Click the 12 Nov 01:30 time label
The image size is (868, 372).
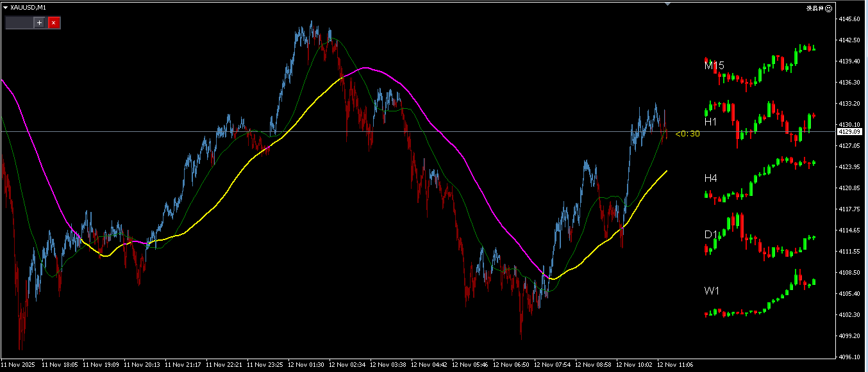click(306, 364)
